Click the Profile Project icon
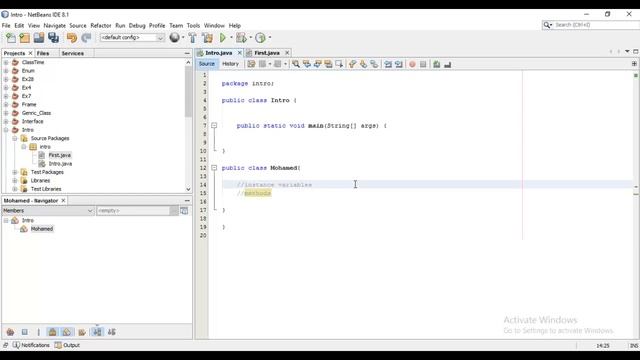Image resolution: width=640 pixels, height=360 pixels. point(260,38)
